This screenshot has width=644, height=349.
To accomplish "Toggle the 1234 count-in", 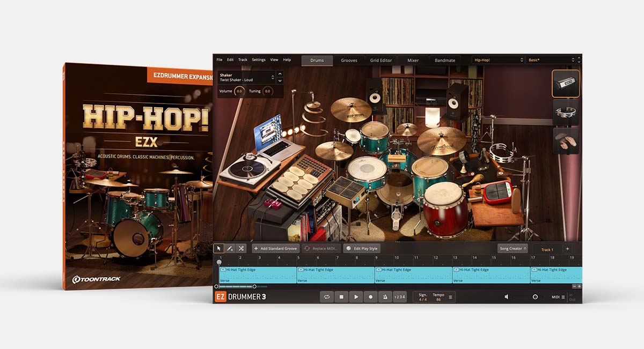I will click(x=399, y=296).
